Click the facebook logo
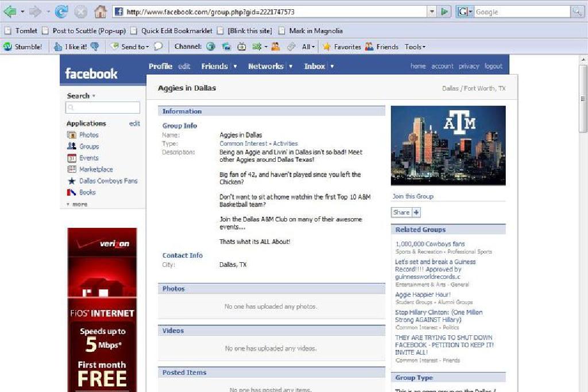The height and width of the screenshot is (392, 588). pos(91,73)
